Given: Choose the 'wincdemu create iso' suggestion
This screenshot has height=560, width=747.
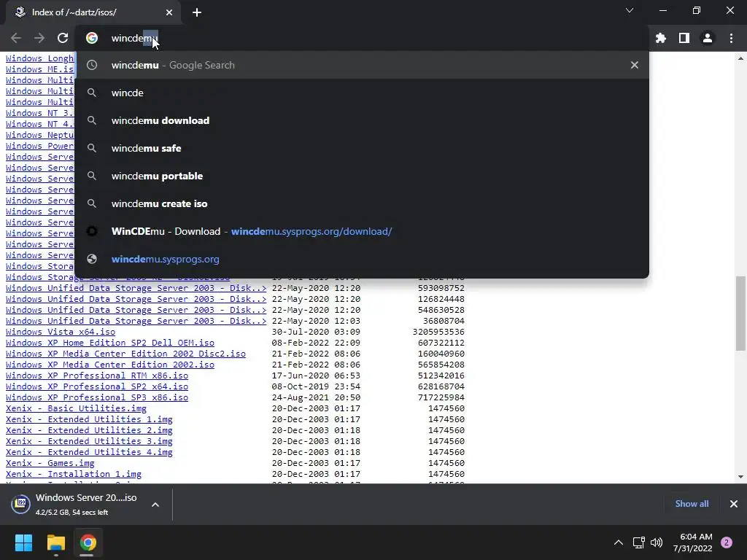Looking at the screenshot, I should [x=362, y=203].
